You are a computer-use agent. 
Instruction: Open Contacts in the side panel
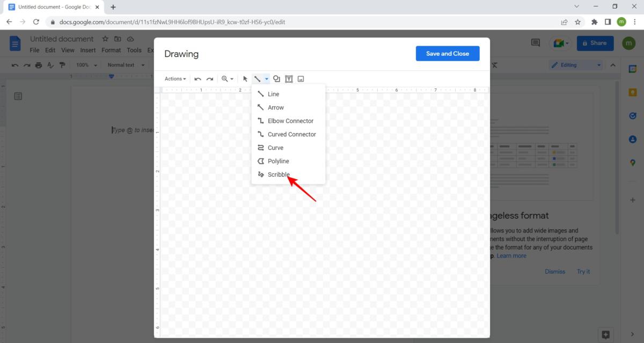(633, 139)
